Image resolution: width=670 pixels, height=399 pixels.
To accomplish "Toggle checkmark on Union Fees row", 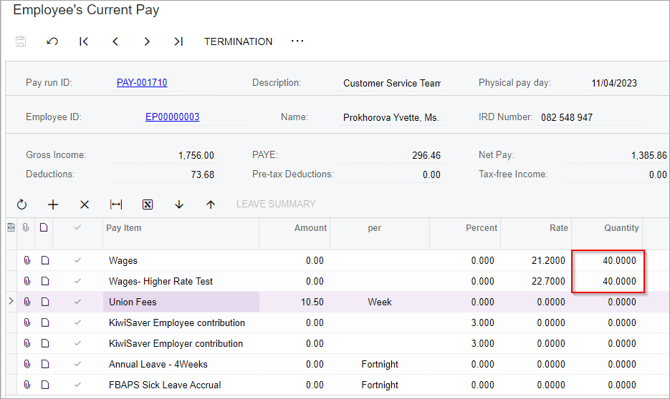I will [77, 302].
